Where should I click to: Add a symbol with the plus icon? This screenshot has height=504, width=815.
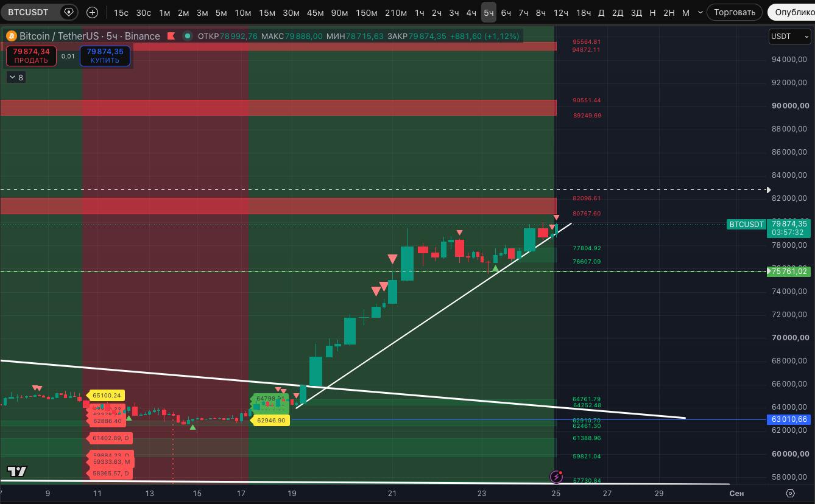tap(92, 12)
